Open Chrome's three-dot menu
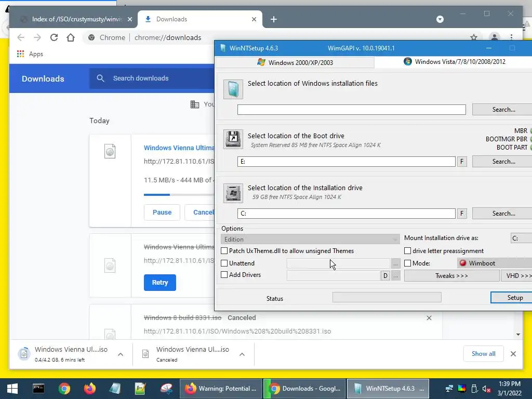Viewport: 532px width, 399px height. pos(511,37)
